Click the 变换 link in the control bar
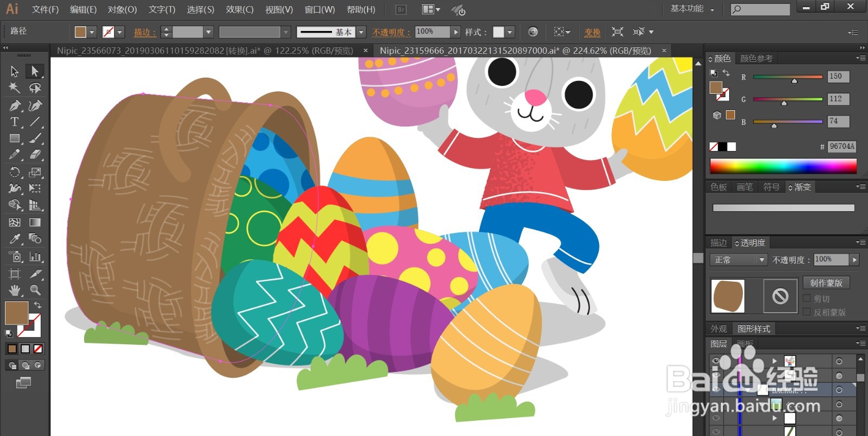The height and width of the screenshot is (436, 868). pos(592,33)
